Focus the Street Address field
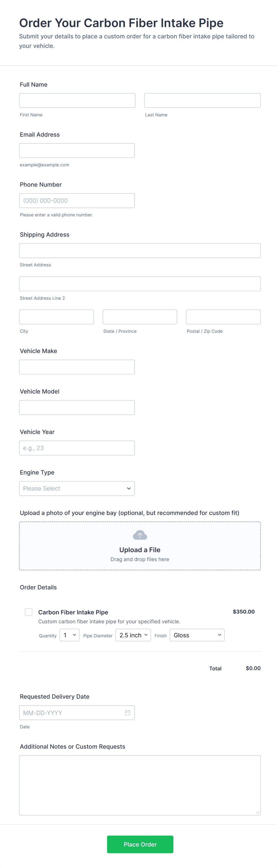The width and height of the screenshot is (277, 868). click(140, 251)
